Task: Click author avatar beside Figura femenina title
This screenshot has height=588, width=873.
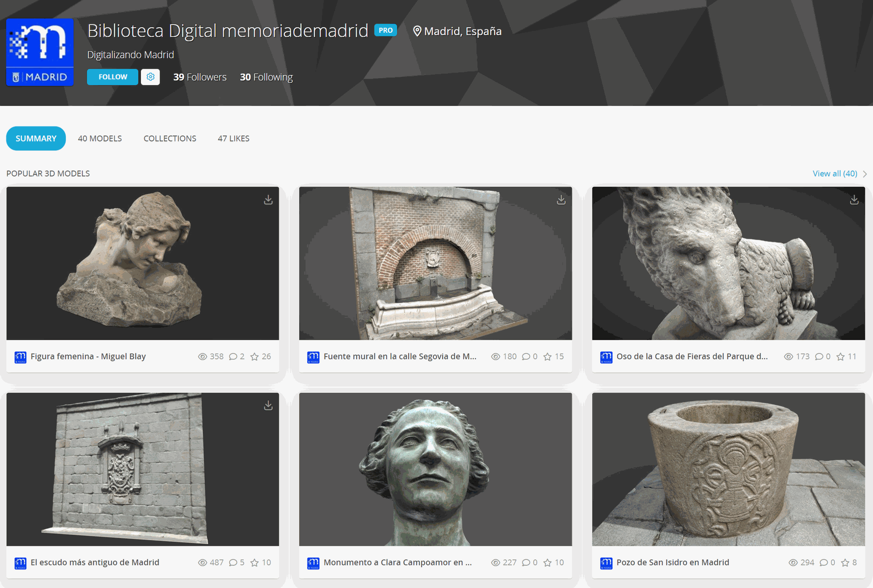Action: pos(20,357)
